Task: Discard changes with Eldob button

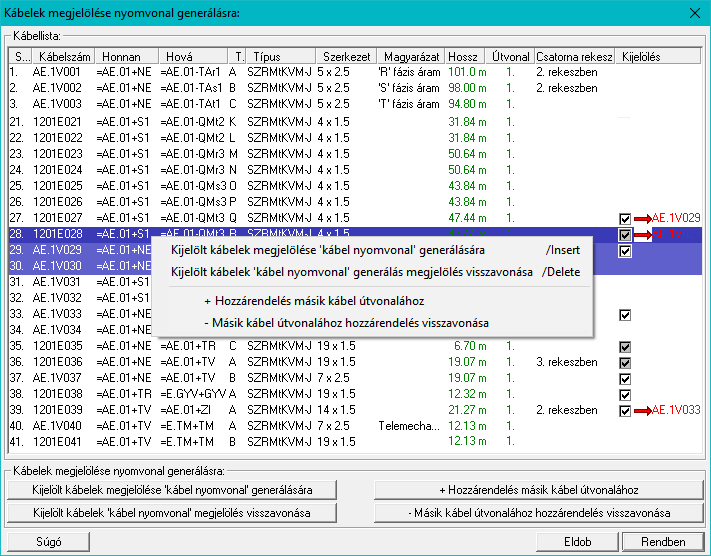Action: 577,541
